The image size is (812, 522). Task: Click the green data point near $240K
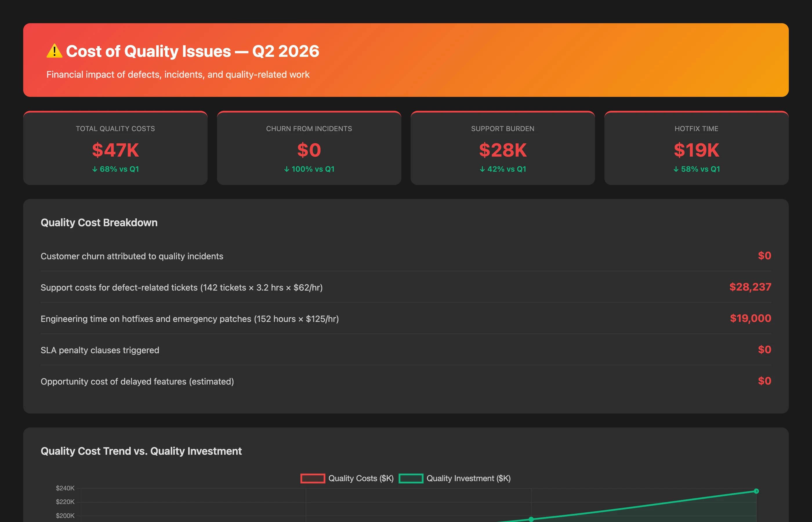[756, 491]
